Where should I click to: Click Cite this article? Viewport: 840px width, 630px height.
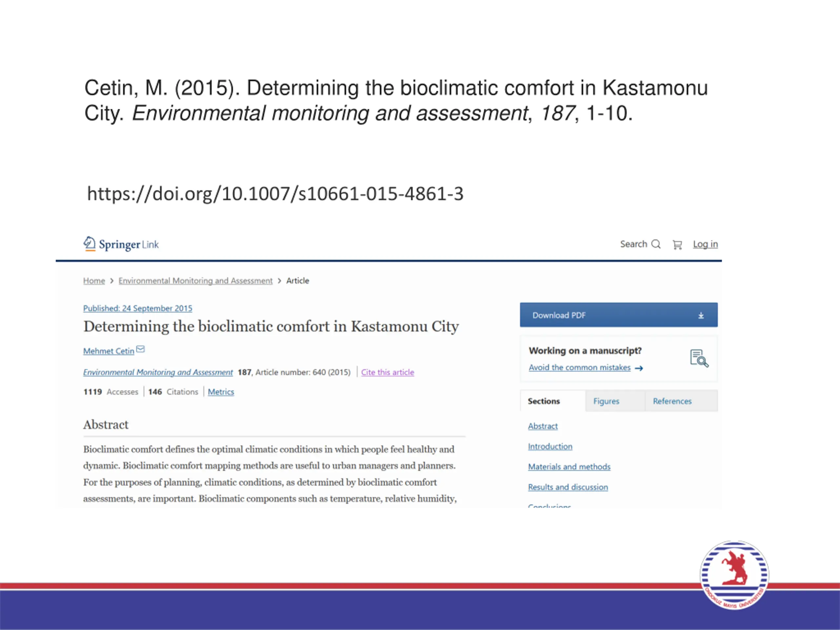pyautogui.click(x=387, y=372)
